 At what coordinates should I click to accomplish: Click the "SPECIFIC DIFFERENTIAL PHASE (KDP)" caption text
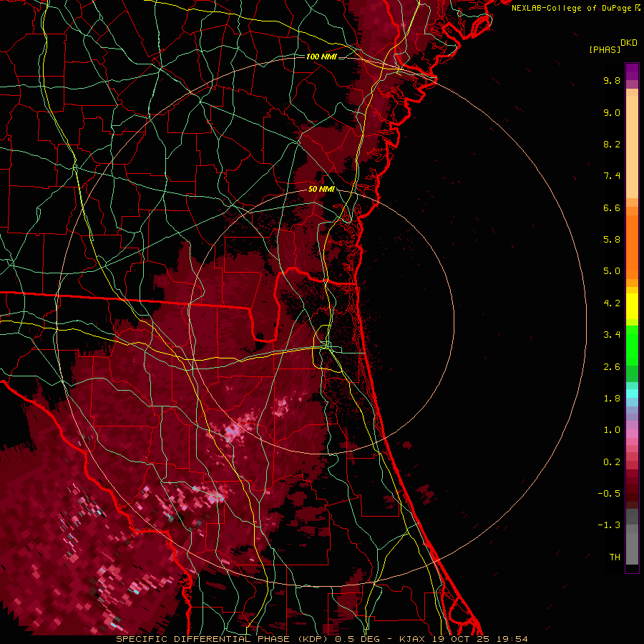[223, 639]
